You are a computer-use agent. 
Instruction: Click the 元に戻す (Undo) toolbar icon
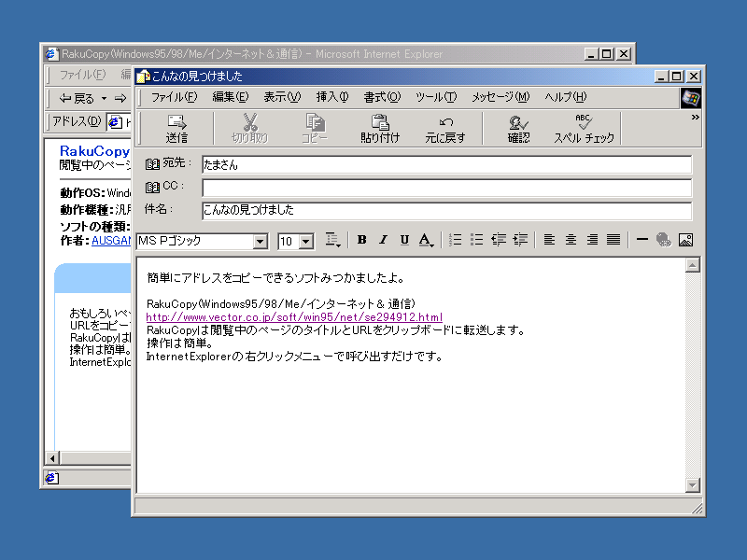445,122
